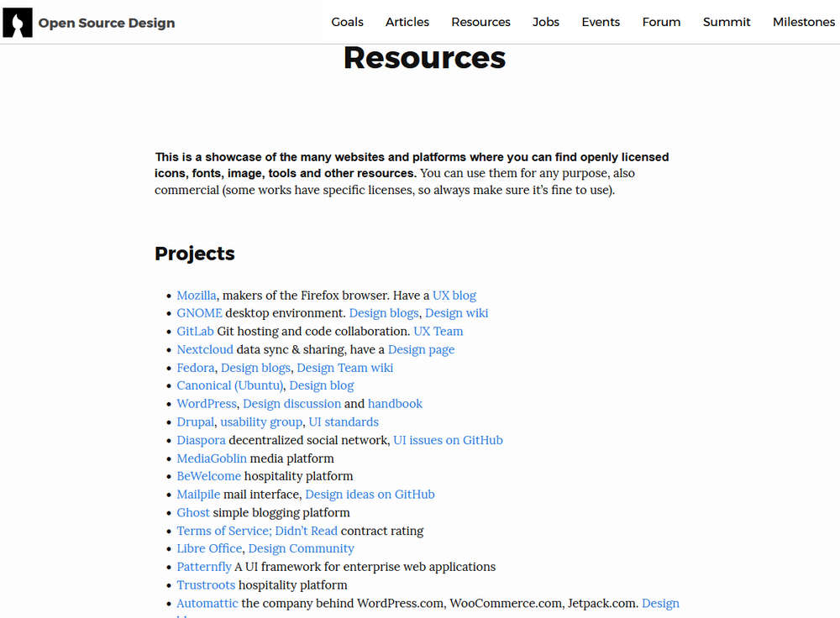840x618 pixels.
Task: Visit the BeWelcome link
Action: [x=209, y=475]
